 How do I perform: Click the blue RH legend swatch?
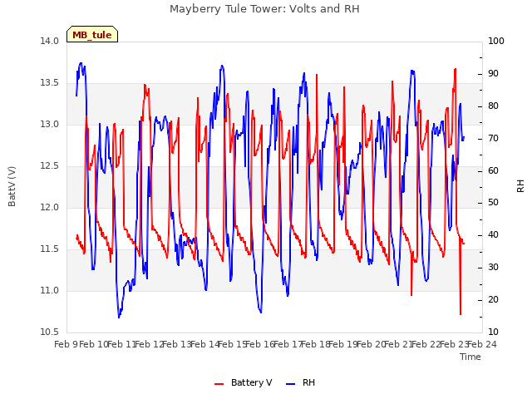[x=291, y=384]
